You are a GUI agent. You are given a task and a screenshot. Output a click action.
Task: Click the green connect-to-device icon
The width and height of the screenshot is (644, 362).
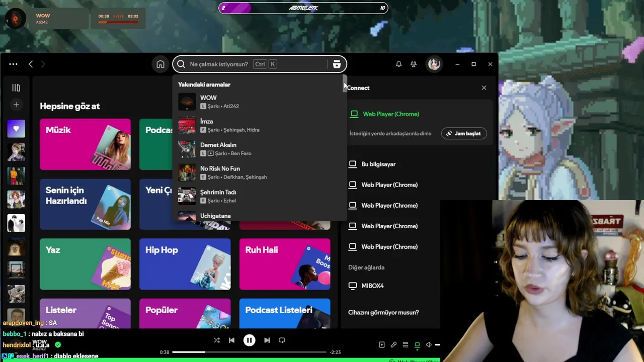pyautogui.click(x=417, y=344)
